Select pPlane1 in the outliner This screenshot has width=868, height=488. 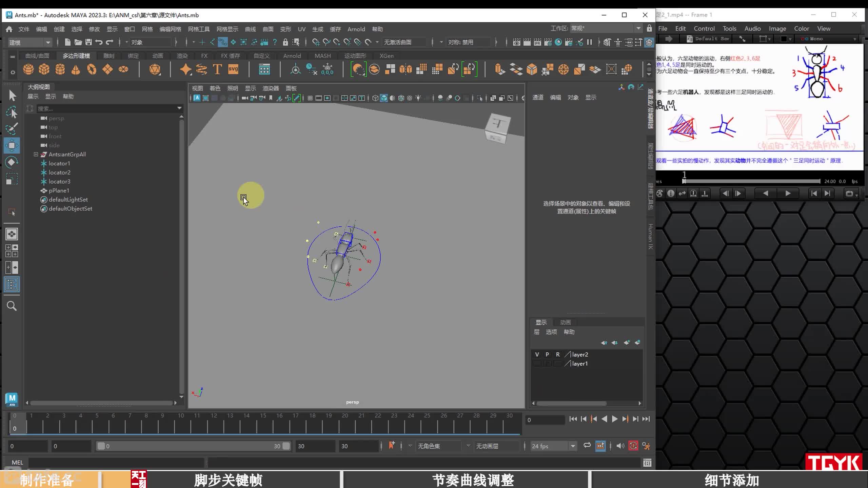[59, 190]
